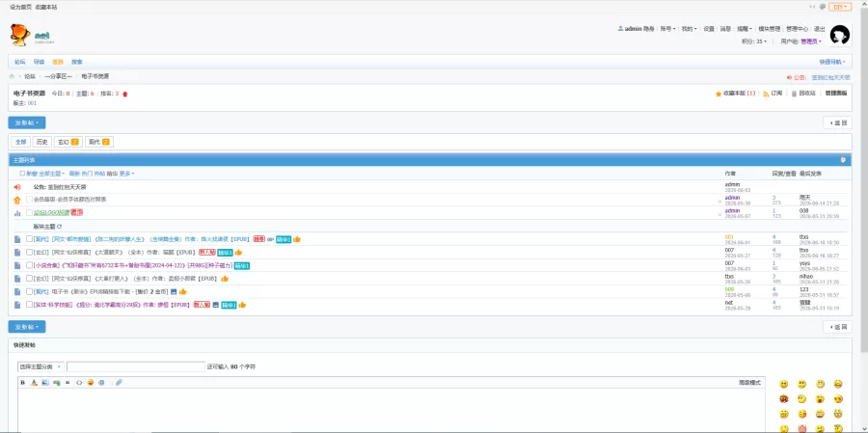The width and height of the screenshot is (868, 433).
Task: Open the DIY dropdown at top right
Action: [x=840, y=7]
